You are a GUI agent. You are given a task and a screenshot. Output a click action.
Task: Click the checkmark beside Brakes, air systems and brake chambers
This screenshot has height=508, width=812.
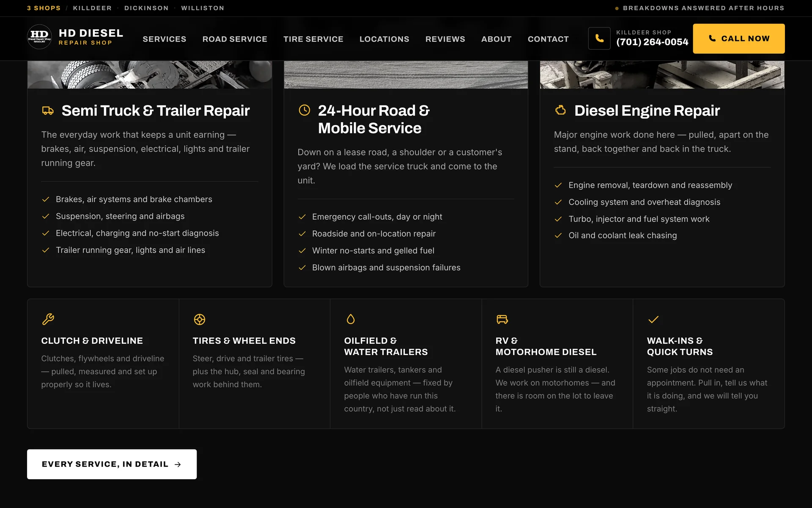point(46,199)
